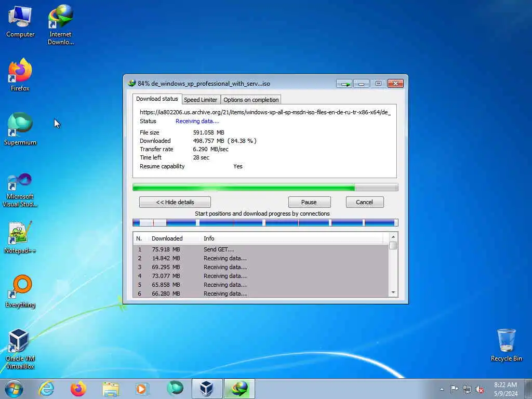
Task: Click the connections segment progress bar
Action: pyautogui.click(x=265, y=222)
